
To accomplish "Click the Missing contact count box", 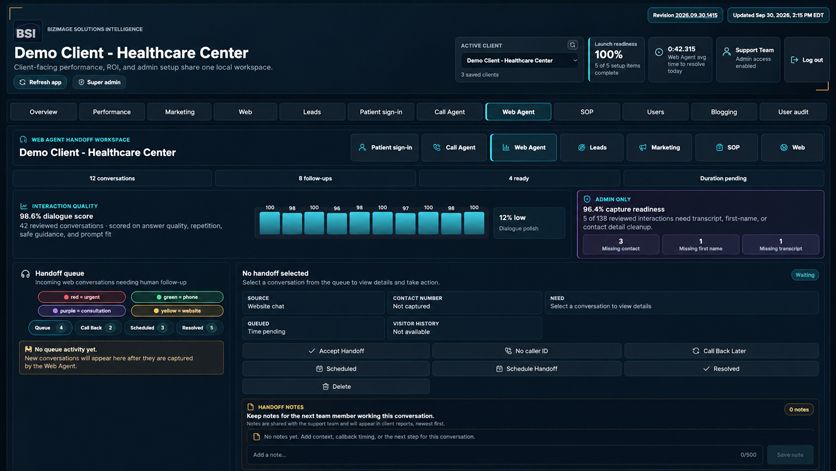I will tap(621, 244).
